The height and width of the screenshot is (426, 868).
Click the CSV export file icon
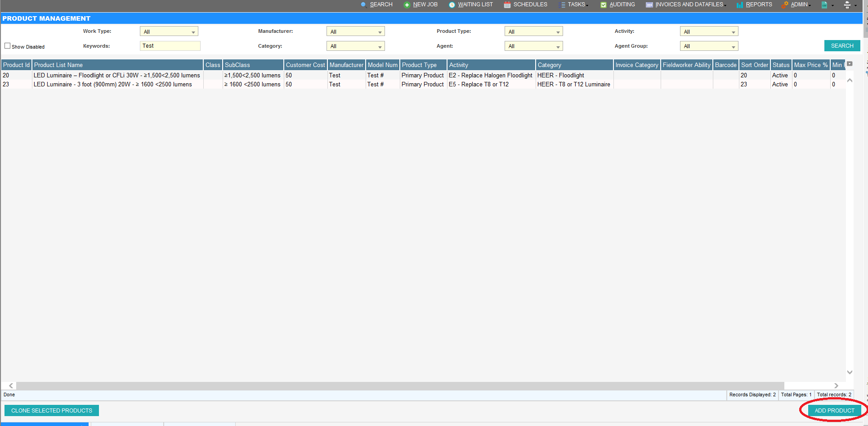coord(824,5)
